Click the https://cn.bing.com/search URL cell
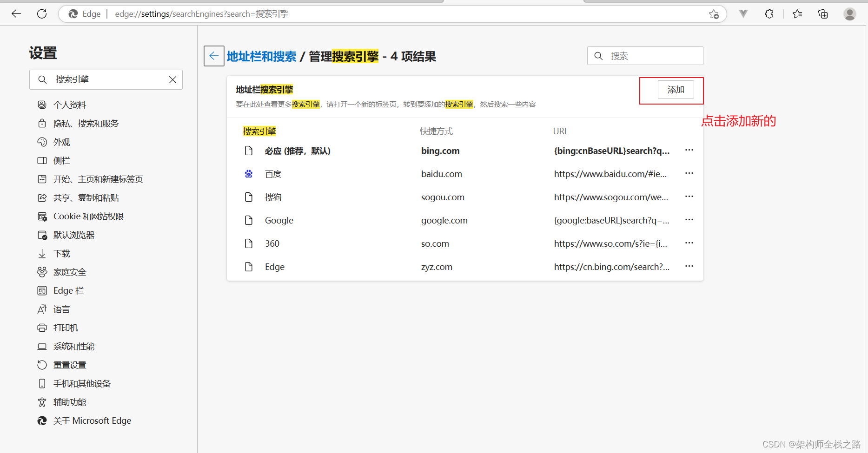 pos(612,267)
